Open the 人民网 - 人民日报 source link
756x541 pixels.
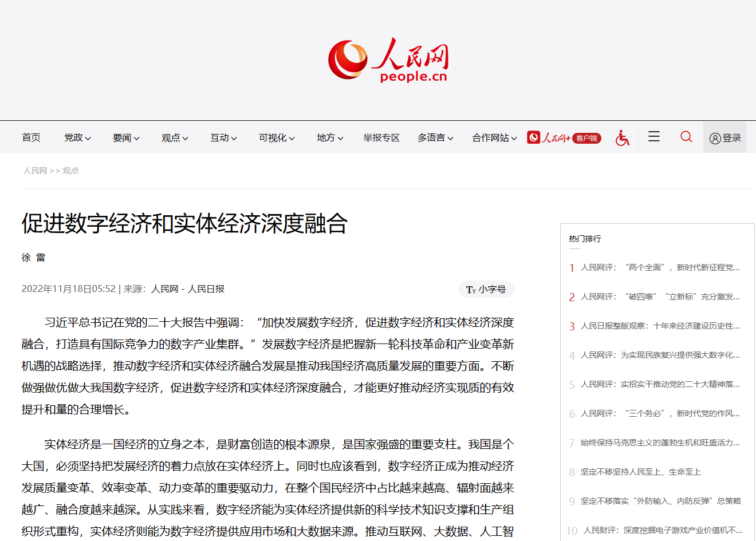188,289
